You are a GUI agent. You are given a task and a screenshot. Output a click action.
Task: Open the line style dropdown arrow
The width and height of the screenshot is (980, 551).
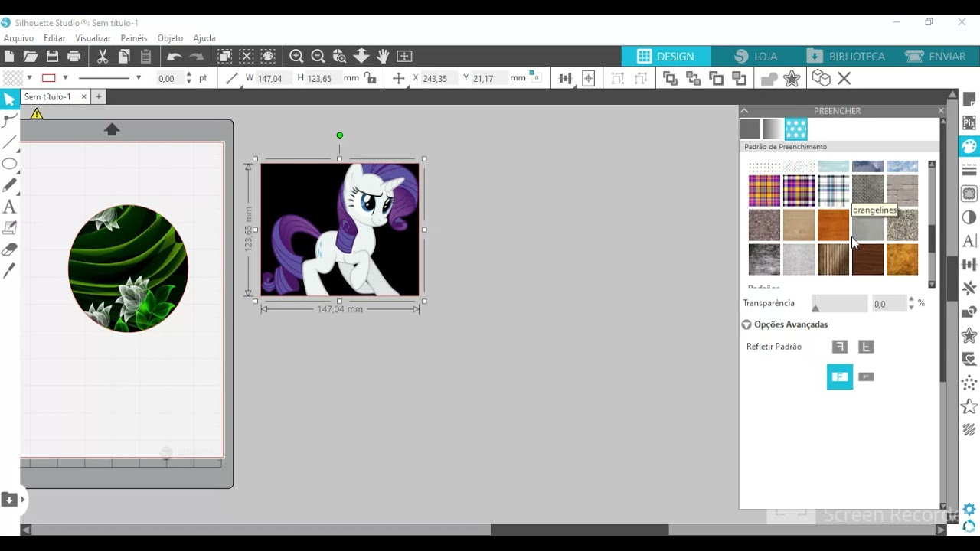tap(139, 78)
